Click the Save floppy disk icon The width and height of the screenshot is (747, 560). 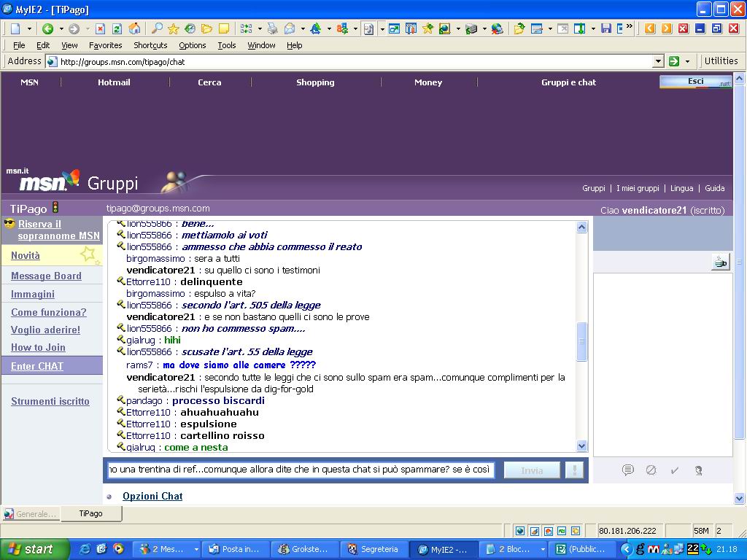coord(606,29)
